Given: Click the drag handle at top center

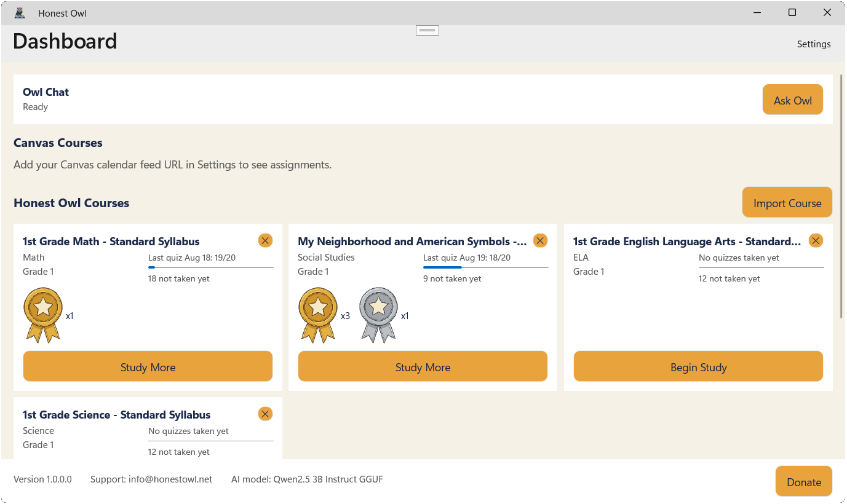Looking at the screenshot, I should click(427, 30).
